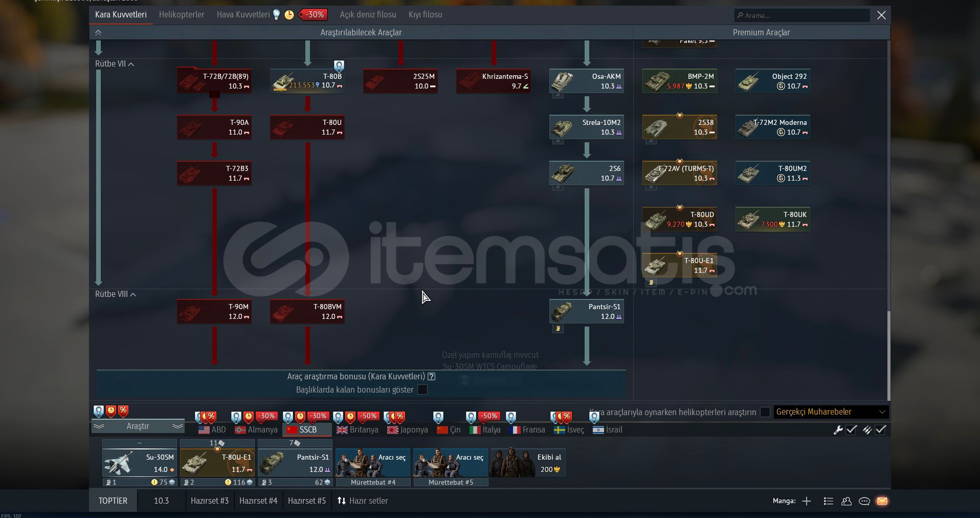Choose vehicle for Mürettebat #4 slot
The height and width of the screenshot is (518, 980).
pos(373,463)
